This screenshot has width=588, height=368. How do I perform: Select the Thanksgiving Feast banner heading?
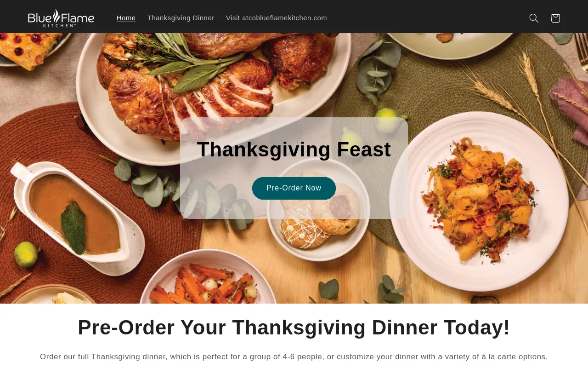click(x=294, y=149)
